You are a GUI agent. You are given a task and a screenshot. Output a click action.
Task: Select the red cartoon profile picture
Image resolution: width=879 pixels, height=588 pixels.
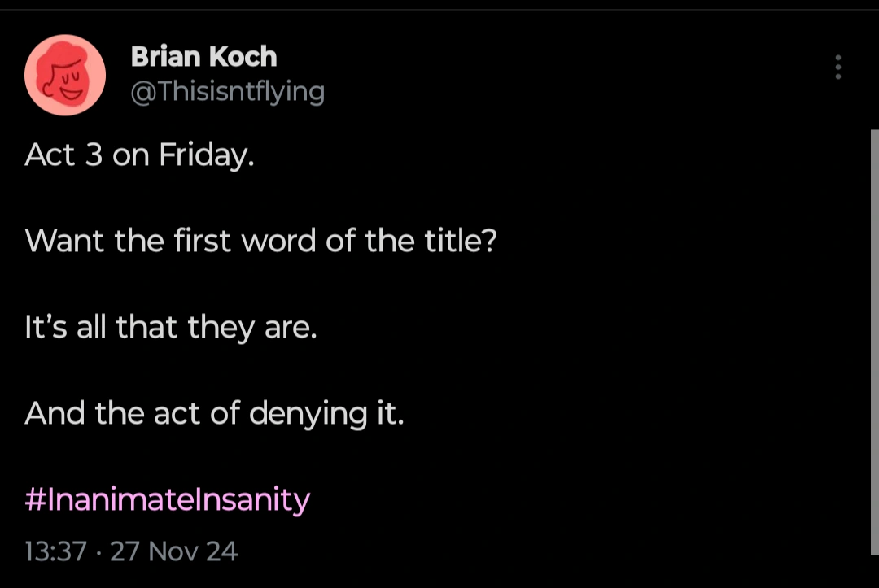65,74
